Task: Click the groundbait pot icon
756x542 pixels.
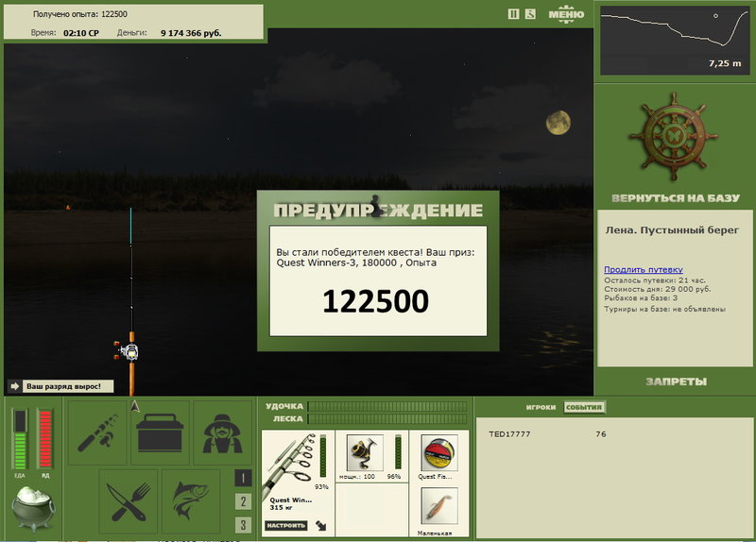Action: 33,508
